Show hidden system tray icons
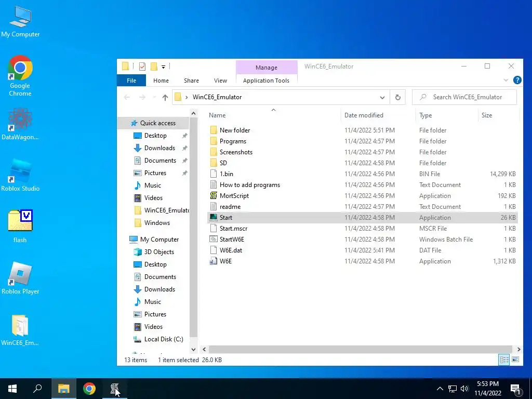 (440, 389)
